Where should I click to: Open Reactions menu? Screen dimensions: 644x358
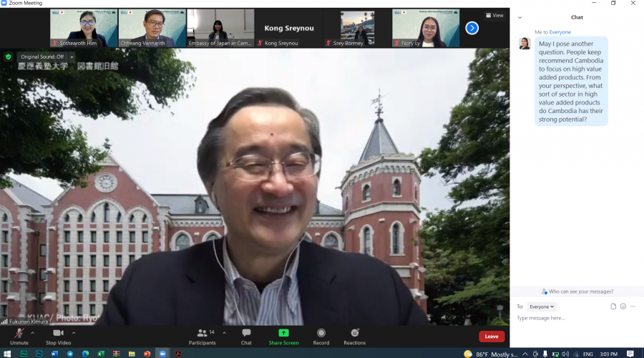(354, 335)
